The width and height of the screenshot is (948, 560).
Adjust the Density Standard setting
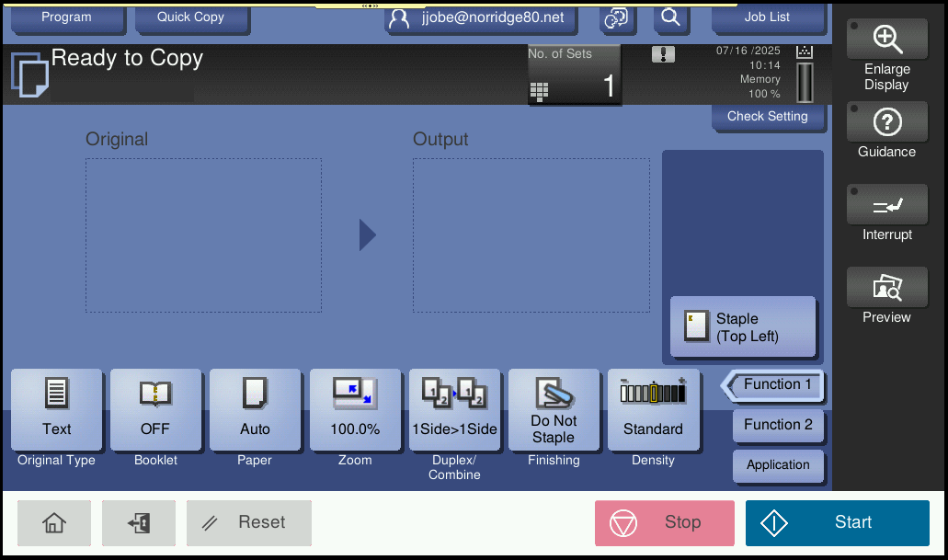click(654, 410)
